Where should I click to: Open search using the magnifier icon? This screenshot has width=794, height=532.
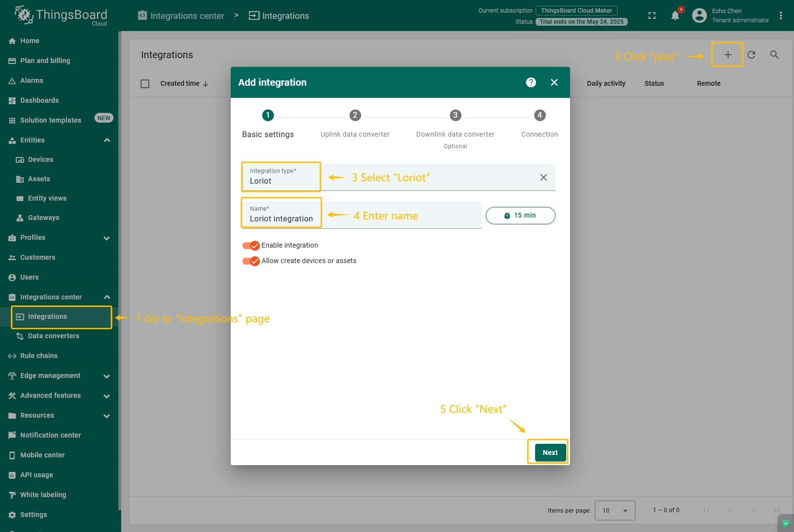[774, 55]
